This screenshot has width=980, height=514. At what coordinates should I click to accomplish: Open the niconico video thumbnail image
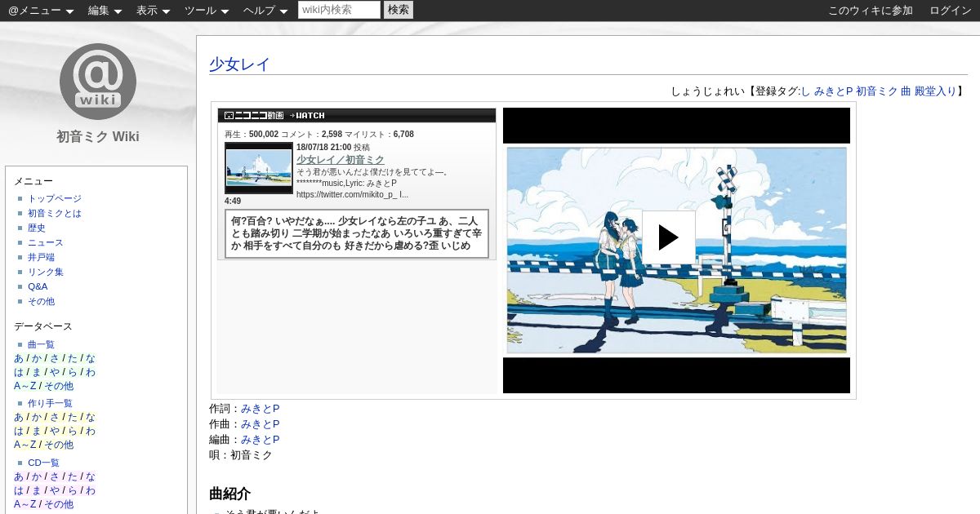click(259, 168)
